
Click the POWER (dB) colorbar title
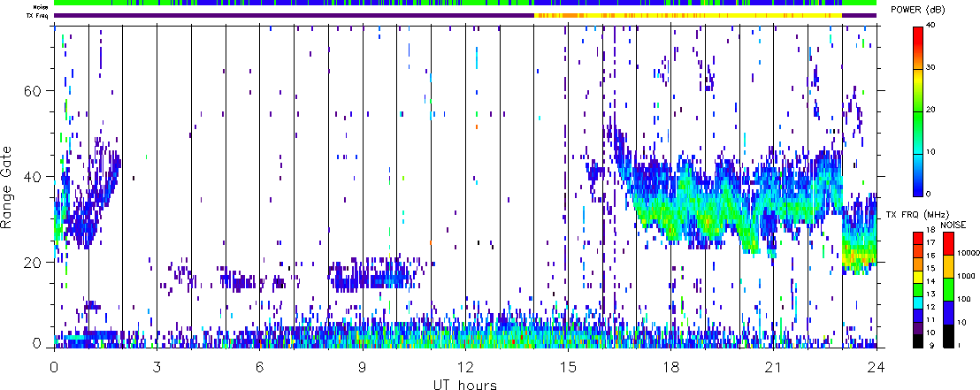(919, 8)
